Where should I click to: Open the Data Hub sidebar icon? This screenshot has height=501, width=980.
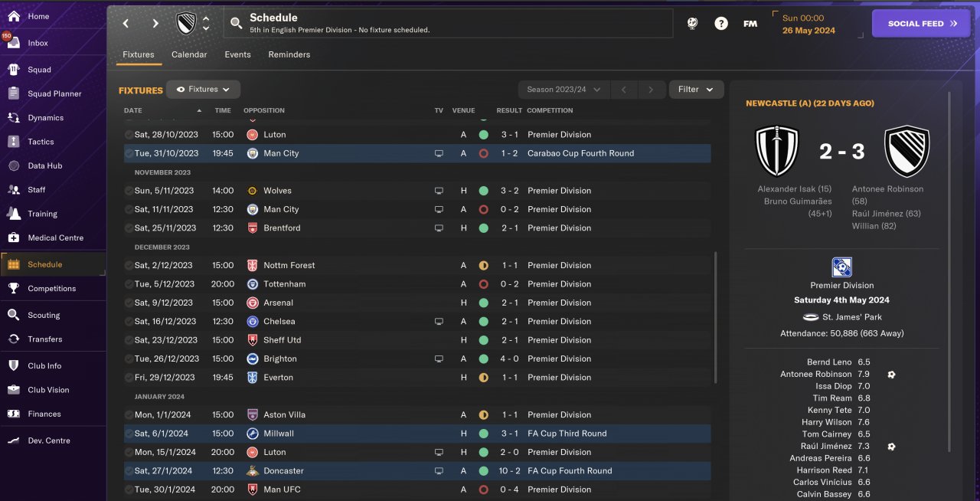(x=14, y=165)
